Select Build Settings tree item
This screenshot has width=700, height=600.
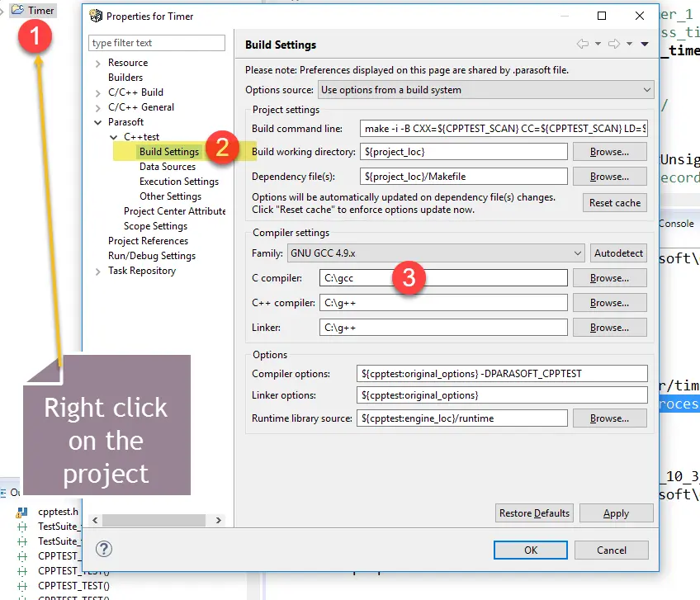tap(168, 152)
